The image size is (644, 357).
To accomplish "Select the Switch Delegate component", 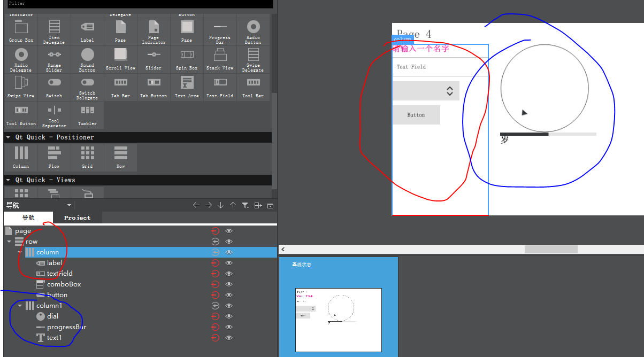I will pos(87,87).
